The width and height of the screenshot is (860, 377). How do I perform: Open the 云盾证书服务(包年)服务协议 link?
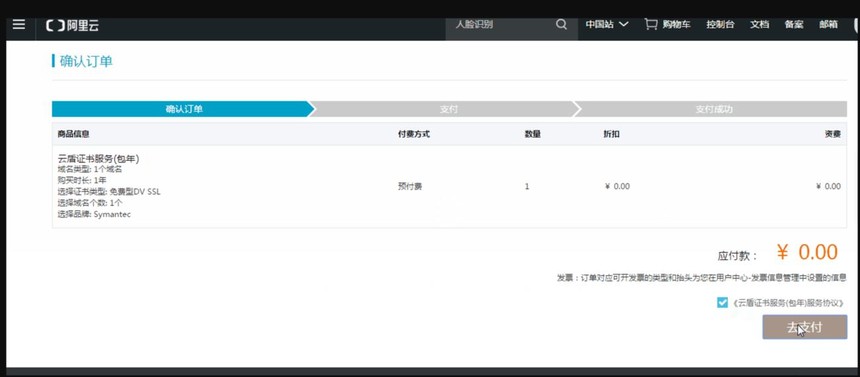788,302
